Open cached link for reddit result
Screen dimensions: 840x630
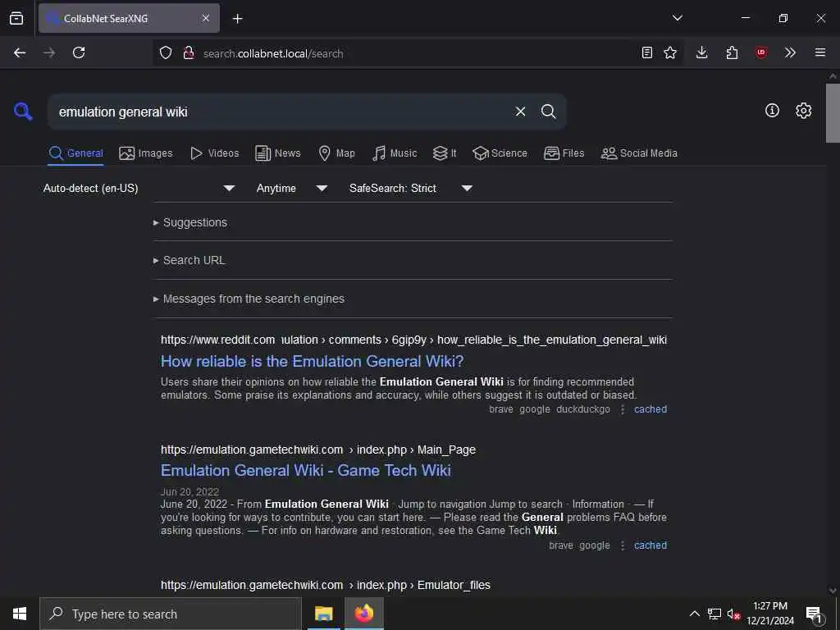point(651,409)
